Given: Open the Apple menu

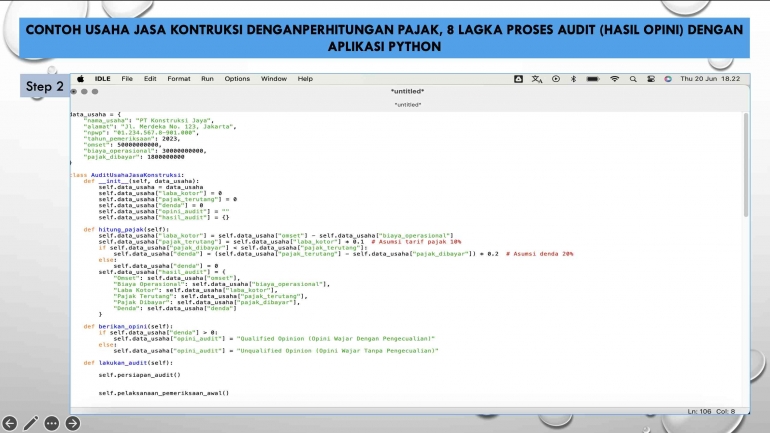Looking at the screenshot, I should tap(81, 79).
